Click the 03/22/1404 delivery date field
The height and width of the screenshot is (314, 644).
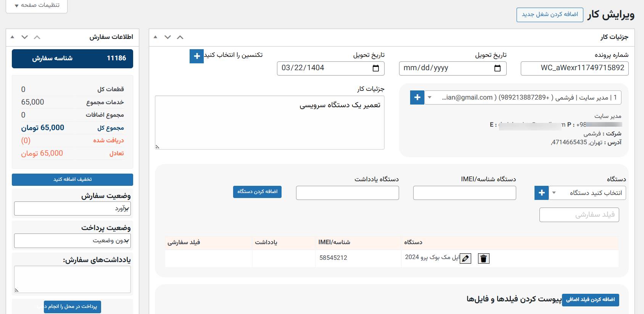(330, 68)
